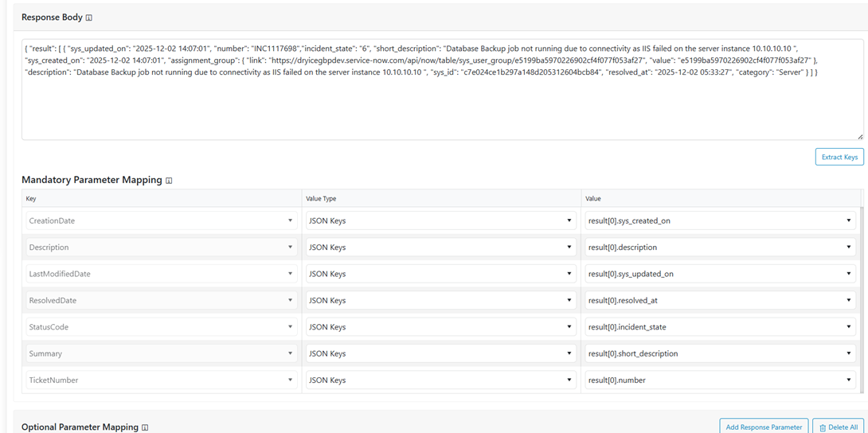Expand the result[0].sys_updated_on value dropdown

pyautogui.click(x=720, y=274)
